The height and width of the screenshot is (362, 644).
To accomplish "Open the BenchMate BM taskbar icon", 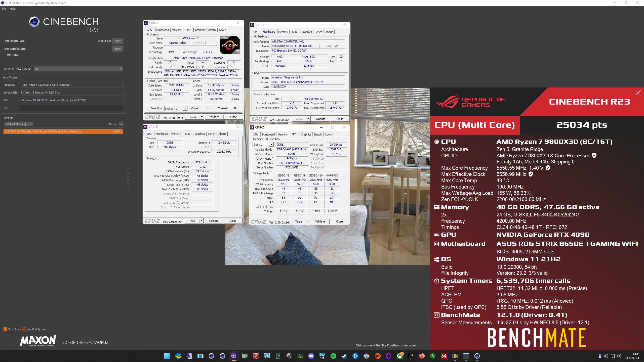I will (455, 356).
